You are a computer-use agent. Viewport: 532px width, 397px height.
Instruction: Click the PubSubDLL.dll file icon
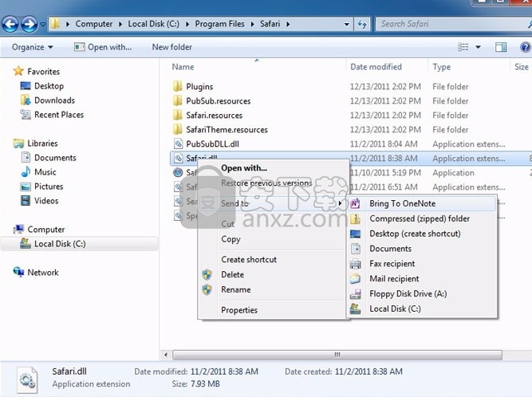[x=178, y=143]
